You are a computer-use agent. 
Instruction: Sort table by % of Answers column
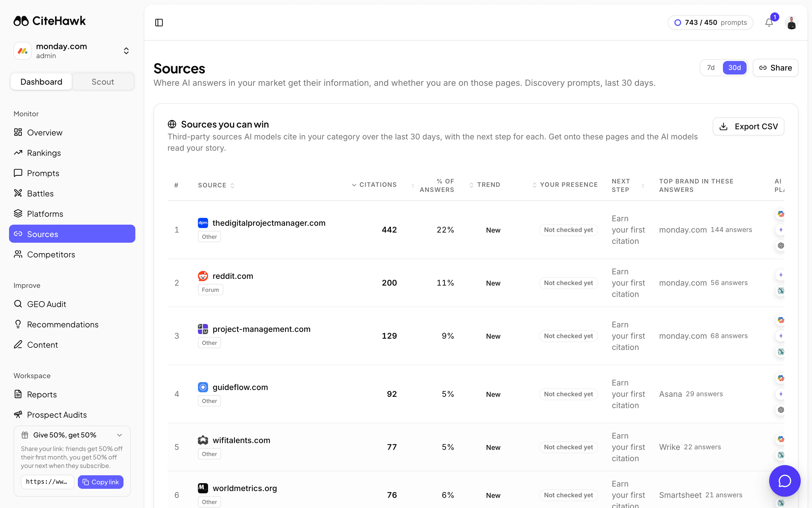pos(433,185)
